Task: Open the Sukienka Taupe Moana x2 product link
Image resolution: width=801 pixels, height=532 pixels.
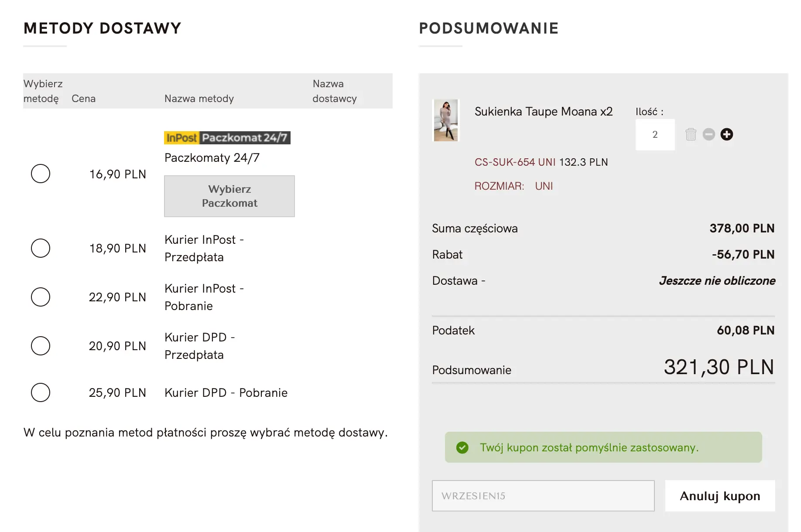Action: pos(543,112)
